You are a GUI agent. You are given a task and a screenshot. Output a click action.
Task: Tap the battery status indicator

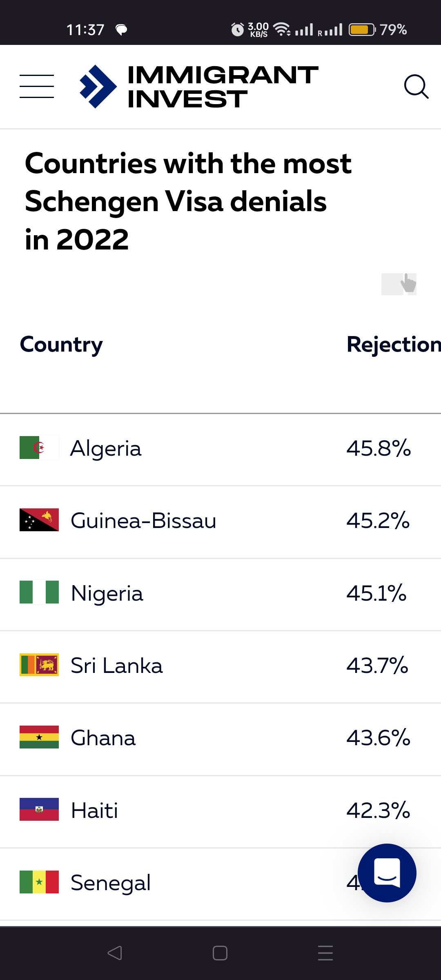[362, 30]
